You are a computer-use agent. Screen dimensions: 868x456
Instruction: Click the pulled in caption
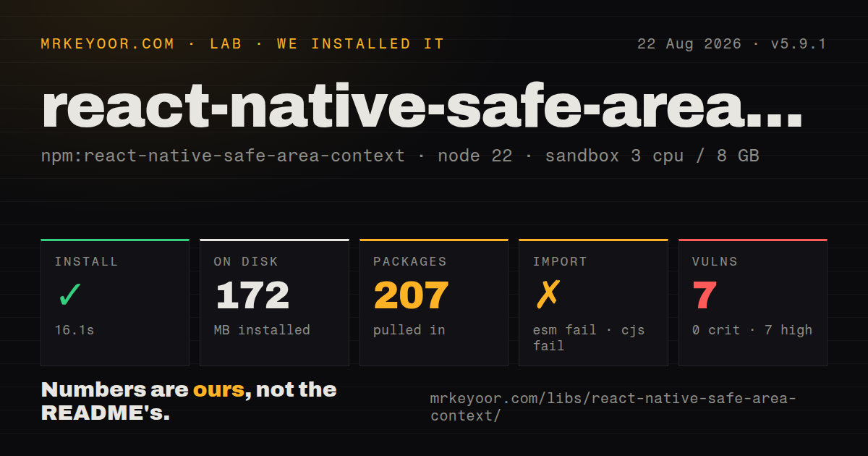[409, 330]
